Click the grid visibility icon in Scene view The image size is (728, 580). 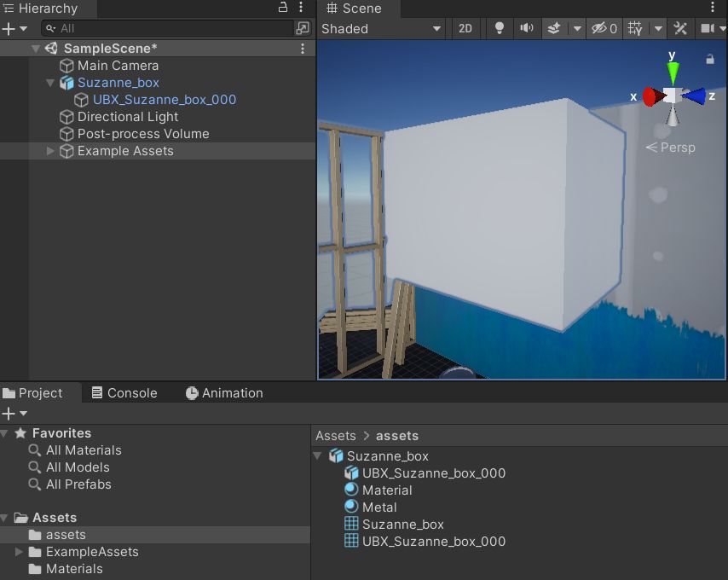[x=635, y=28]
